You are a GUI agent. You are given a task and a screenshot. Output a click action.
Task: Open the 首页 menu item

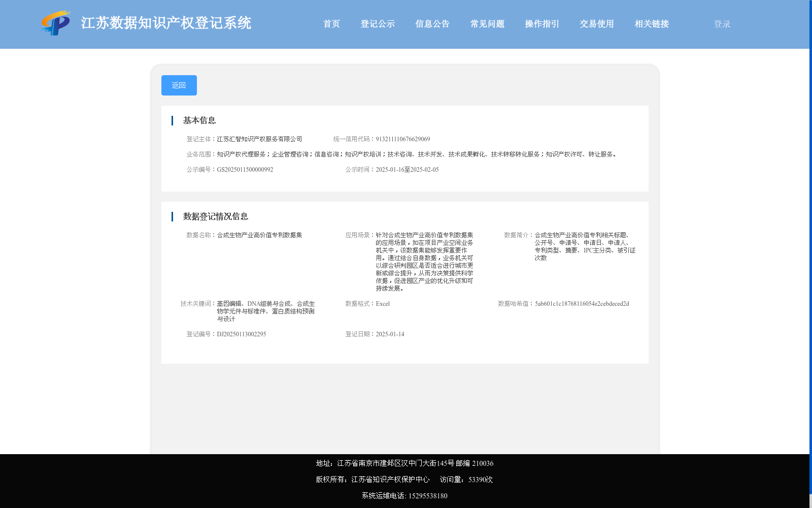pos(331,24)
